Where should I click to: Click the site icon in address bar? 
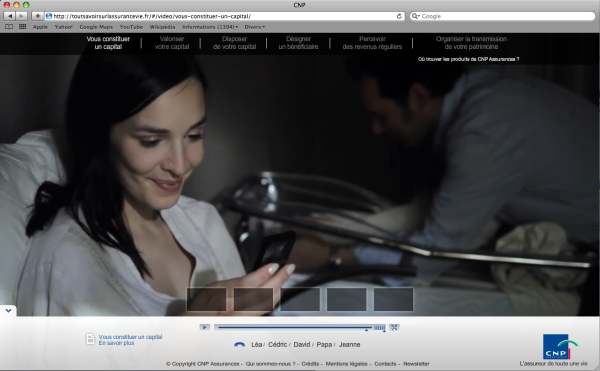[x=49, y=16]
